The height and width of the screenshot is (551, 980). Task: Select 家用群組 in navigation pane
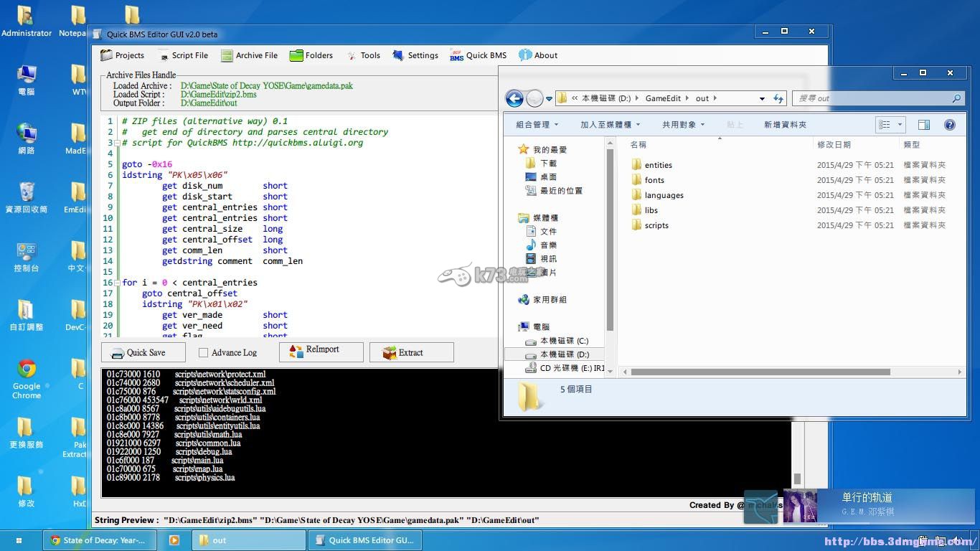pyautogui.click(x=542, y=299)
